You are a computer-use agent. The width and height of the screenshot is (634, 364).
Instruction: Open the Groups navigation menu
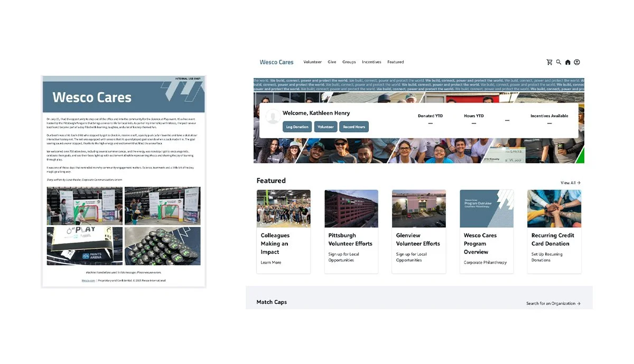coord(349,62)
